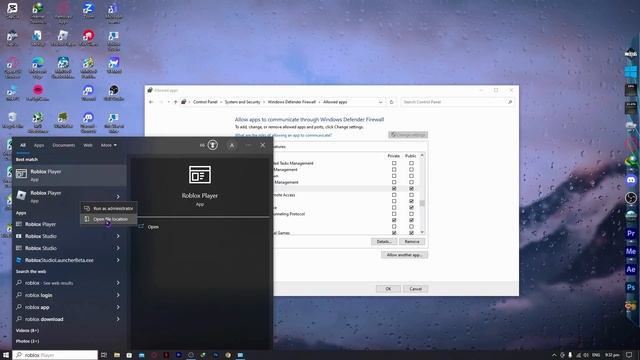This screenshot has height=360, width=640.
Task: Go back in the Control Panel window
Action: click(x=151, y=102)
